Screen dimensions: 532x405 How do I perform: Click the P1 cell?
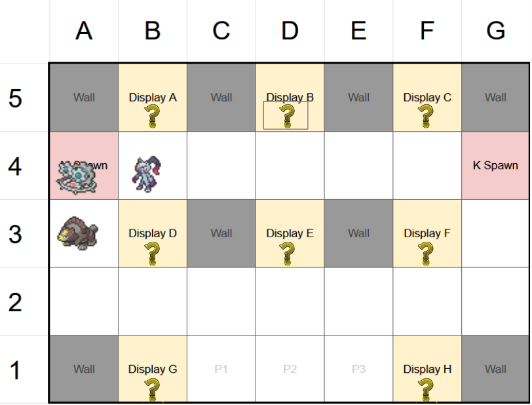pyautogui.click(x=221, y=370)
